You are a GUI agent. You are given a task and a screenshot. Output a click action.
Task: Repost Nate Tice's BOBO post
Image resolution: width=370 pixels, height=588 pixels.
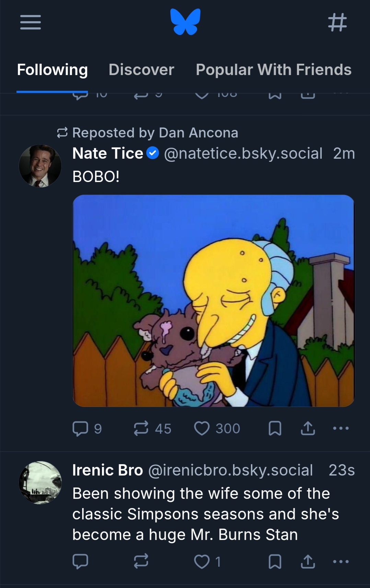(x=141, y=429)
